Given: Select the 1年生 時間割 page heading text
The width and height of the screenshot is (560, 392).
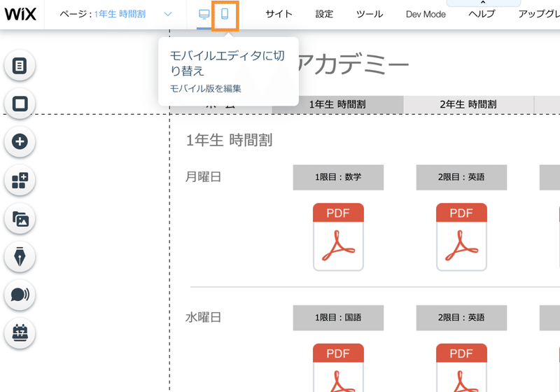Looking at the screenshot, I should [230, 140].
